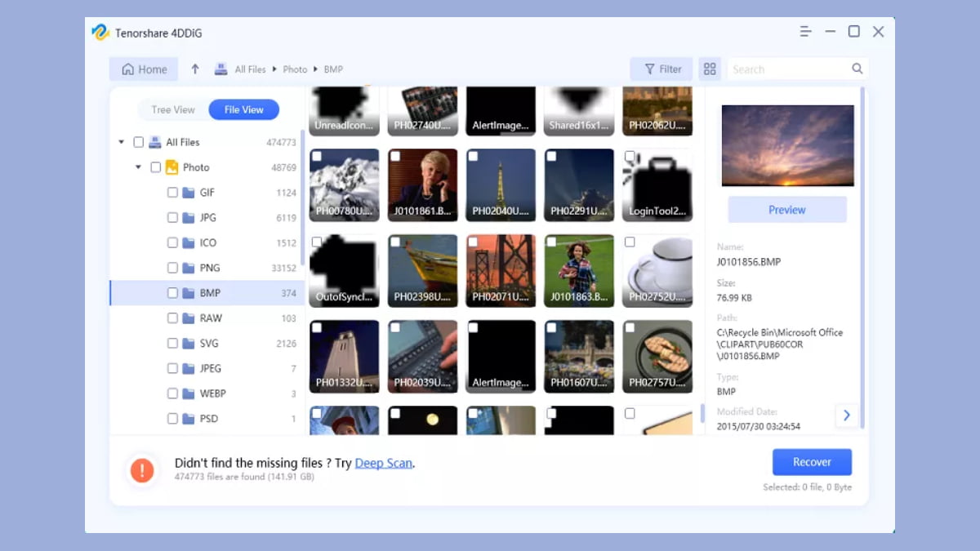Collapse the All Files tree node

[x=122, y=142]
